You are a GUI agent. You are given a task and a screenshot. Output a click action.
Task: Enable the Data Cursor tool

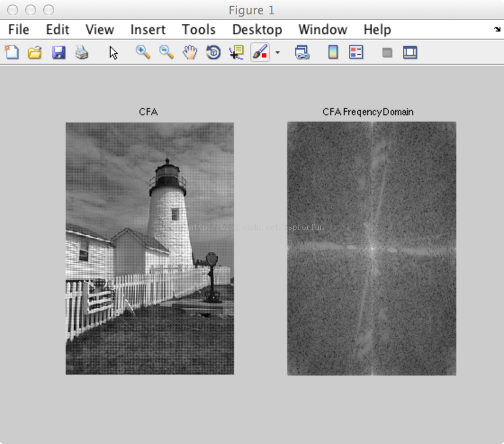pos(237,52)
